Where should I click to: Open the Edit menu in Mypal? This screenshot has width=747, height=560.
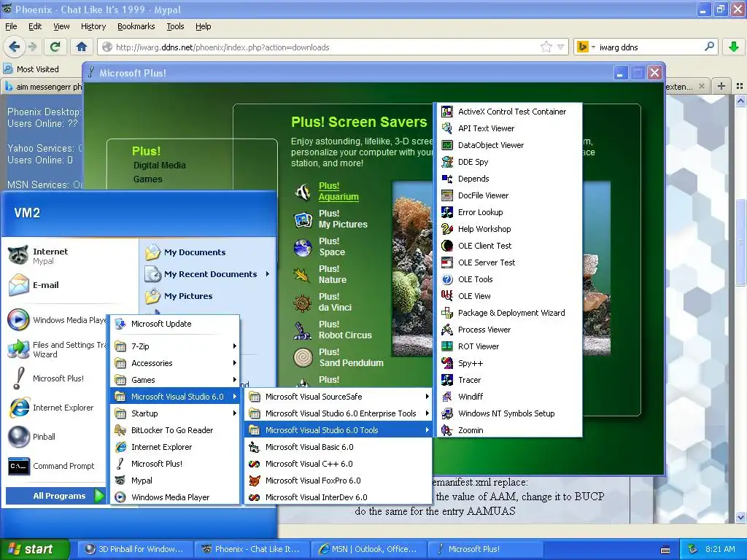(35, 26)
